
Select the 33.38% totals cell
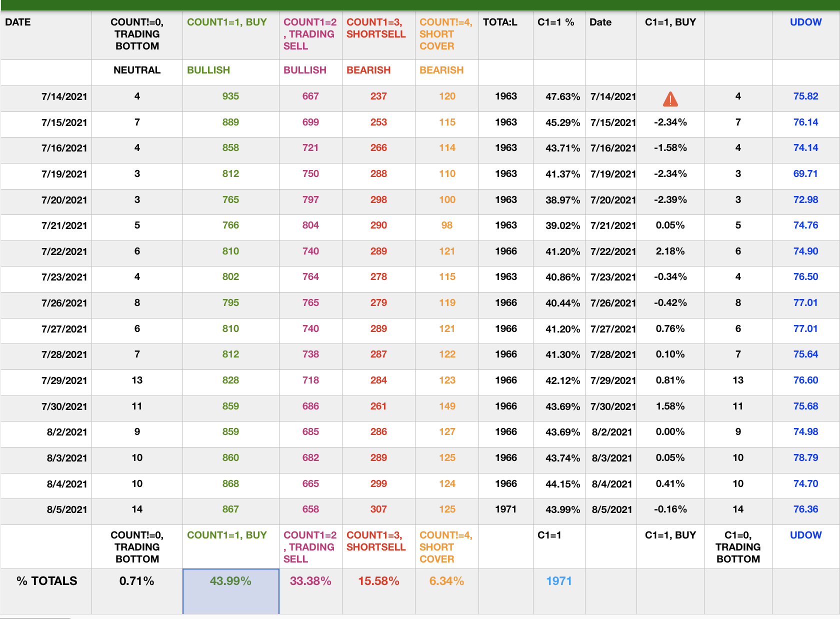coord(310,581)
